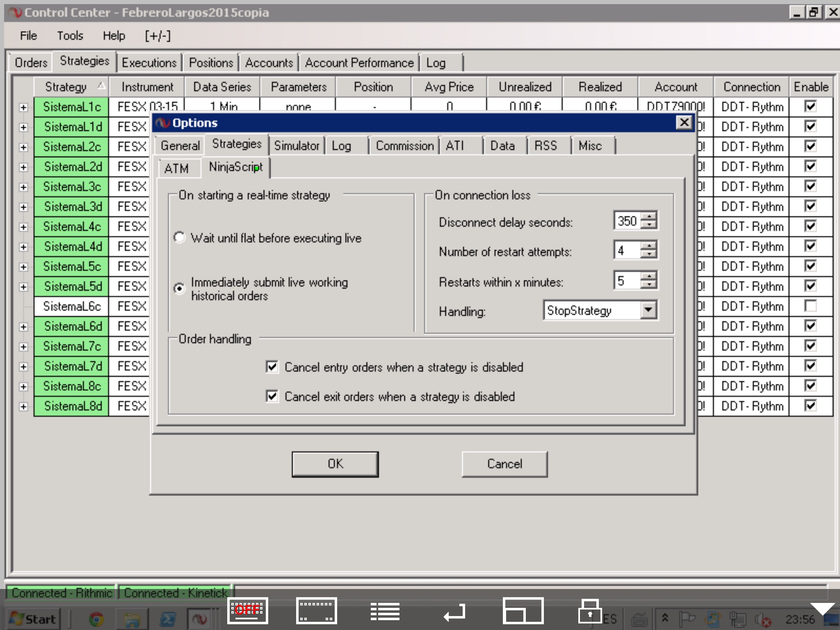Open Chrome from the taskbar

tap(96, 619)
